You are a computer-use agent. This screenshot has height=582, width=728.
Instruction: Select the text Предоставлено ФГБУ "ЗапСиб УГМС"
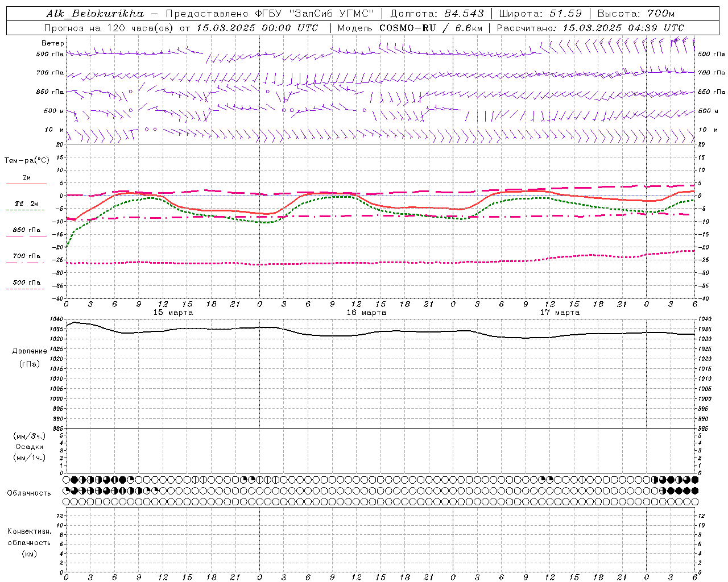point(270,14)
